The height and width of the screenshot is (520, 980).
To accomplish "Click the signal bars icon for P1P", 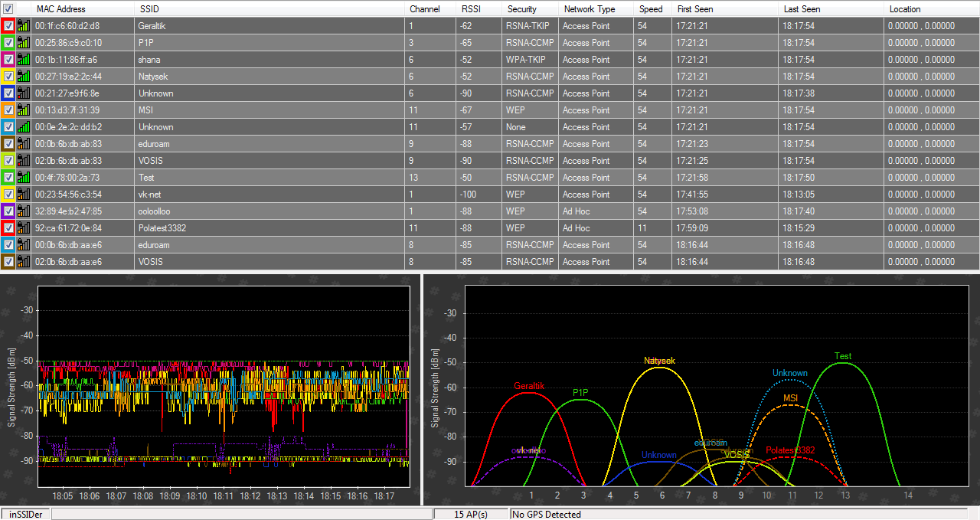I will [x=23, y=42].
